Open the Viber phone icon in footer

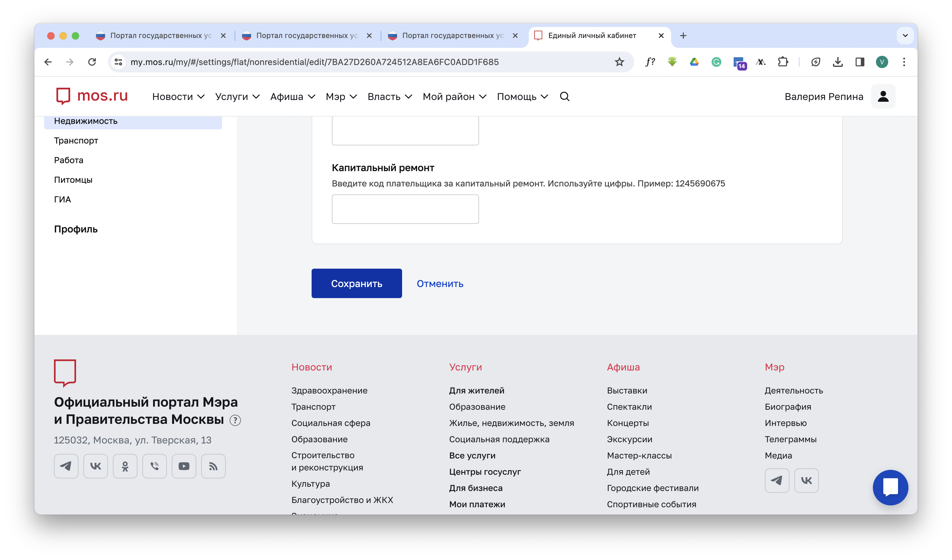pos(155,466)
